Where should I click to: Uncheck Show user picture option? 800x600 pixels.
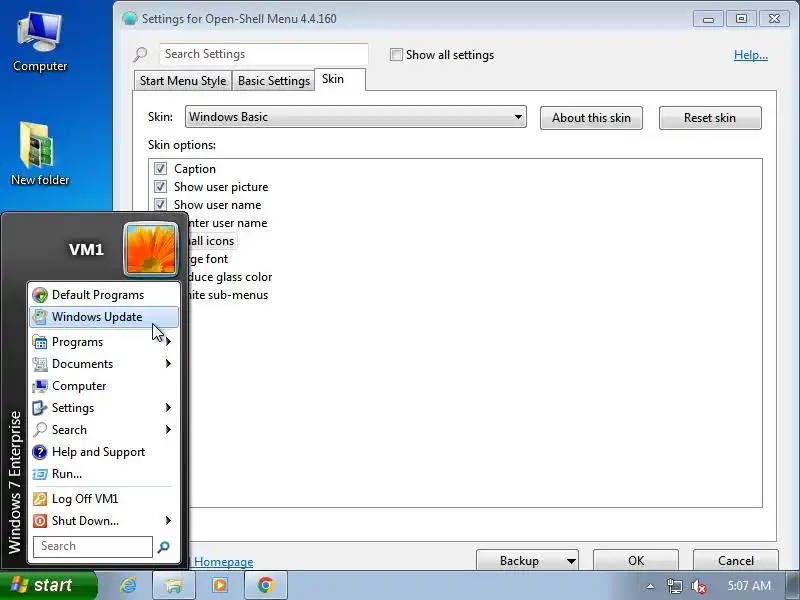[x=160, y=186]
